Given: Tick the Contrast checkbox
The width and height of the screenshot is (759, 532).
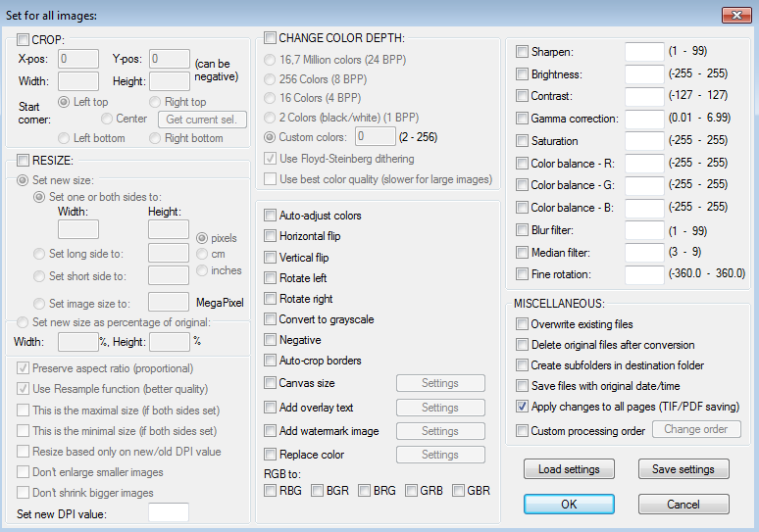Looking at the screenshot, I should click(522, 96).
